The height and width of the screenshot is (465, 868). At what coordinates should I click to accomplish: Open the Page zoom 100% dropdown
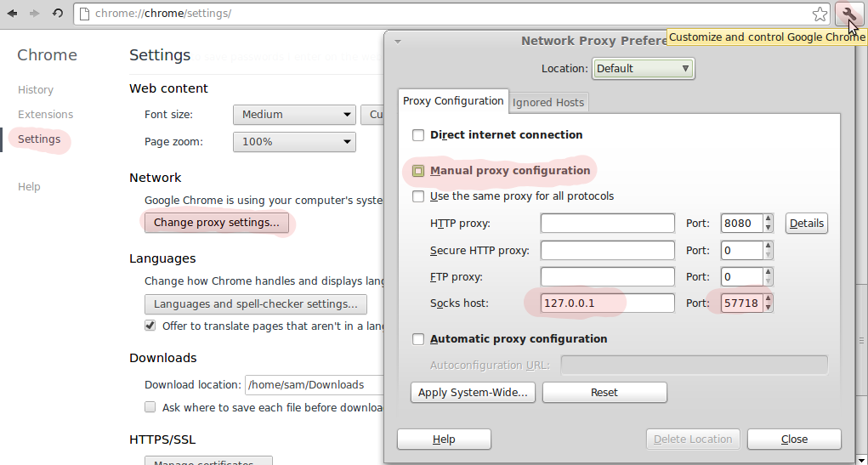click(x=294, y=142)
